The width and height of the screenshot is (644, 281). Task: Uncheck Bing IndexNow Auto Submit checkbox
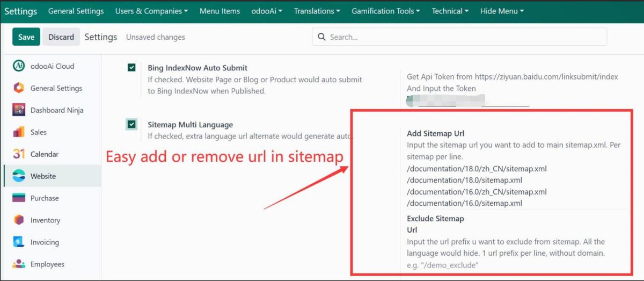coord(131,68)
